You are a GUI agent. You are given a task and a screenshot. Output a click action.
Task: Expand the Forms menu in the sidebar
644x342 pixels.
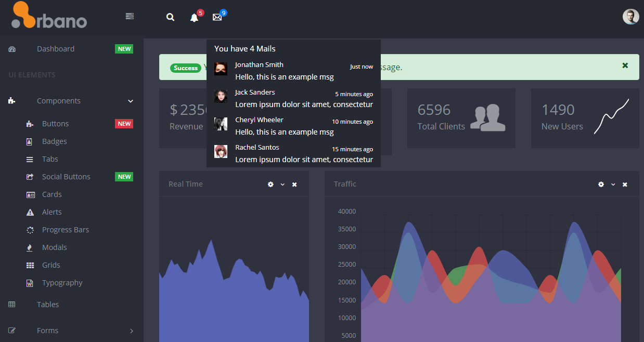pos(47,330)
